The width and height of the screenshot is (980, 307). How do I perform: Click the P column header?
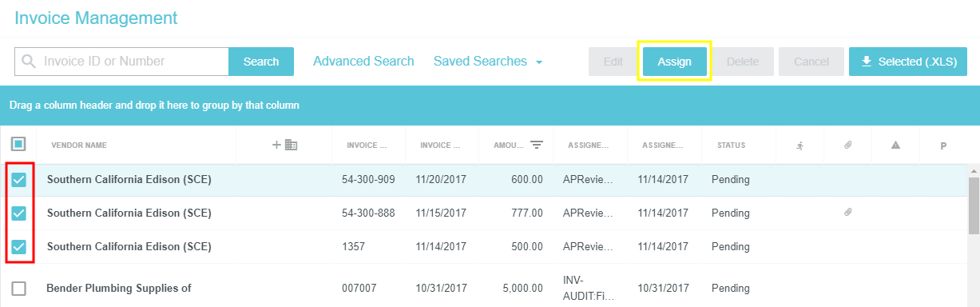(943, 146)
